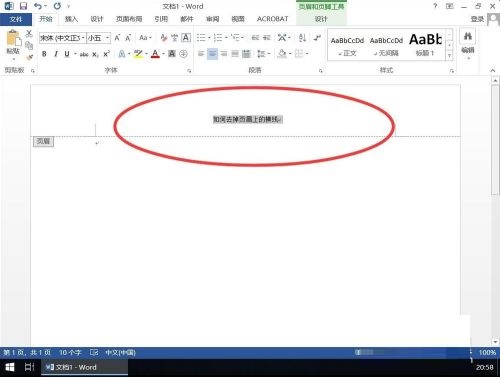The height and width of the screenshot is (377, 500).
Task: Toggle Bold formatting
Action: (x=44, y=54)
